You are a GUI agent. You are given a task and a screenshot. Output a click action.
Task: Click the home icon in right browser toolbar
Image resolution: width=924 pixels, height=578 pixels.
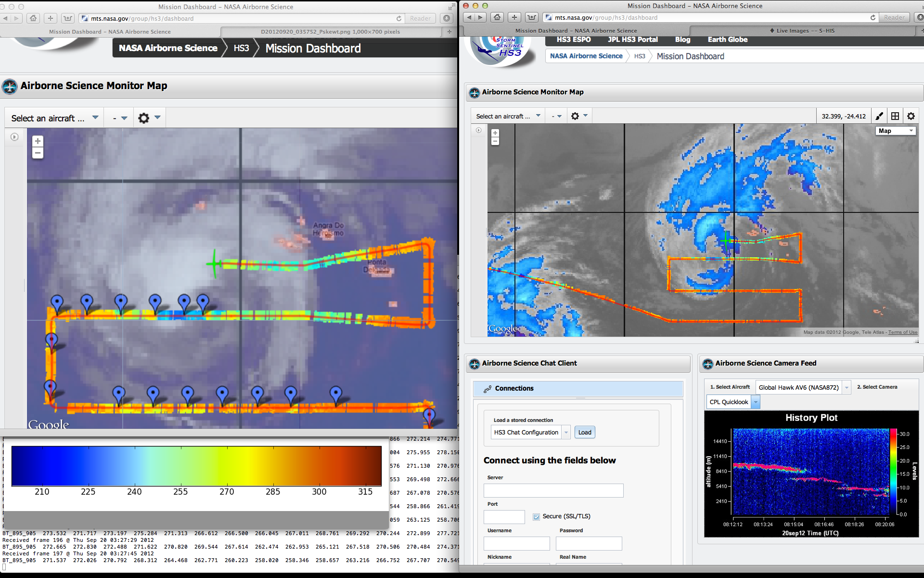[x=497, y=17]
